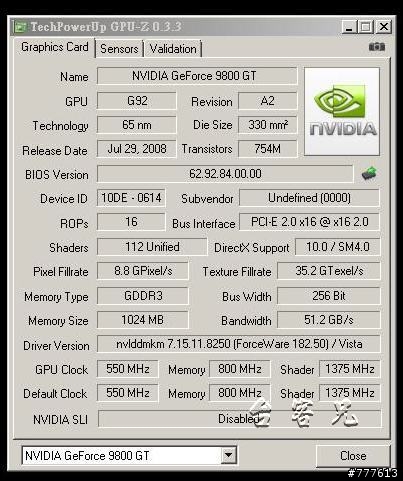Click the Texture Fillrate value 35.2 GTexel/s
The image size is (403, 481).
click(329, 271)
